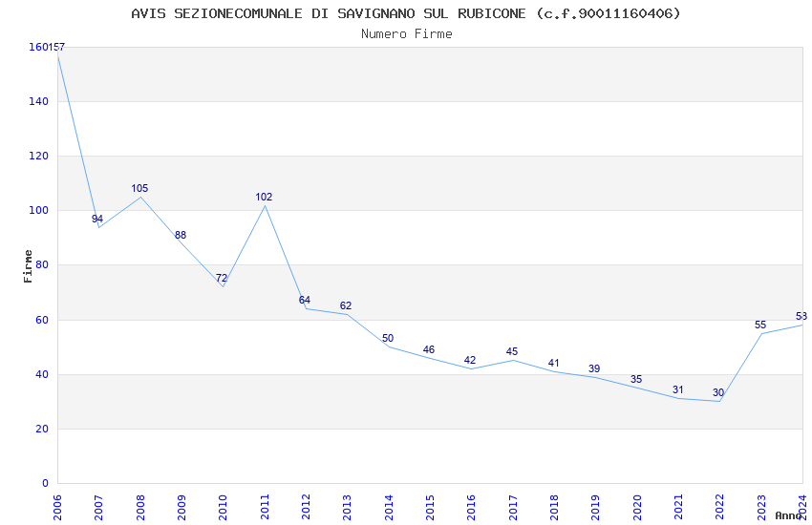The height and width of the screenshot is (525, 812).
Task: Click the x-axis year label 2020
Action: click(x=637, y=508)
